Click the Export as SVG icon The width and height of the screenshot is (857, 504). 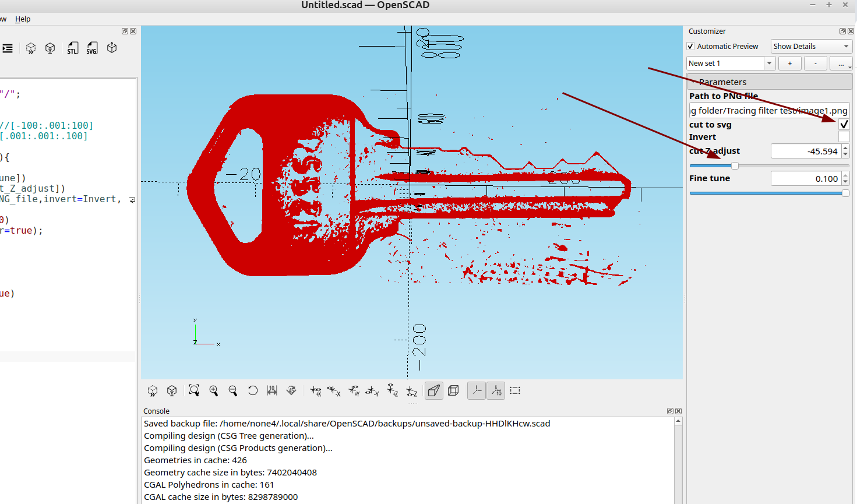pos(92,48)
